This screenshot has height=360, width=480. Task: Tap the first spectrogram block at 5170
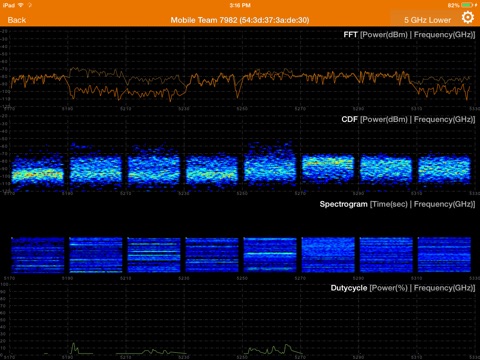click(37, 255)
